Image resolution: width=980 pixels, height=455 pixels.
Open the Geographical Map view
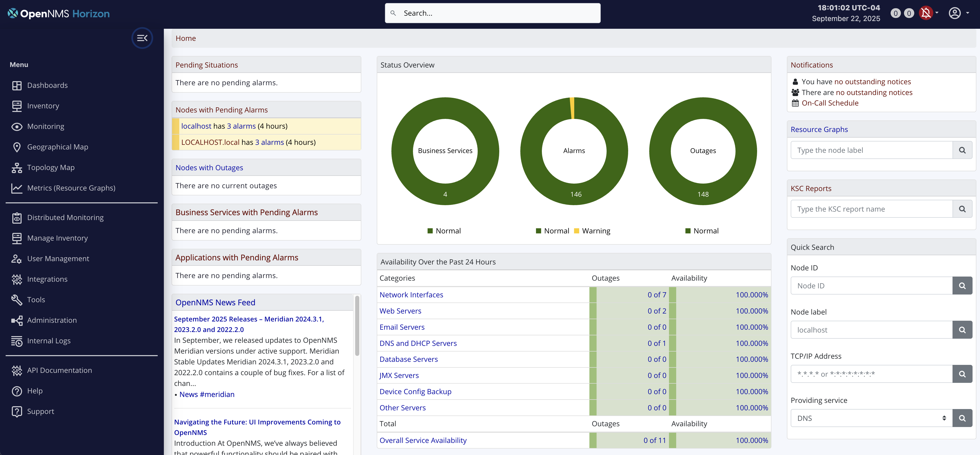pos(58,147)
